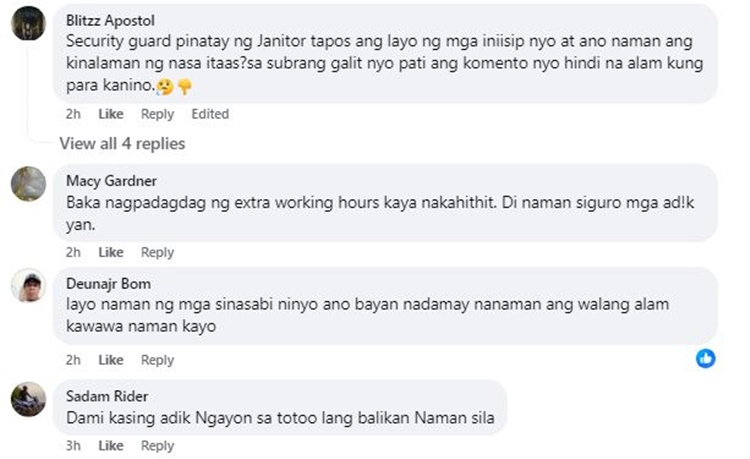750x459 pixels.
Task: Click the 3h timestamp on Sadam Rider's comment
Action: pyautogui.click(x=73, y=446)
